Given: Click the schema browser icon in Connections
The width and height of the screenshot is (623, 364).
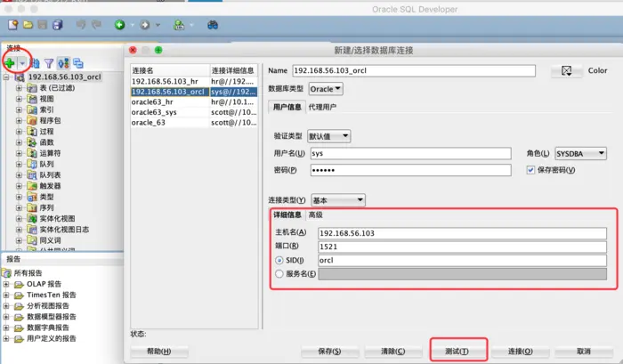Looking at the screenshot, I should click(x=63, y=63).
